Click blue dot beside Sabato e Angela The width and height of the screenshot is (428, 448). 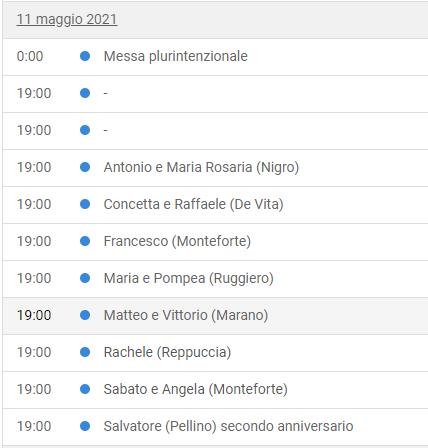85,389
